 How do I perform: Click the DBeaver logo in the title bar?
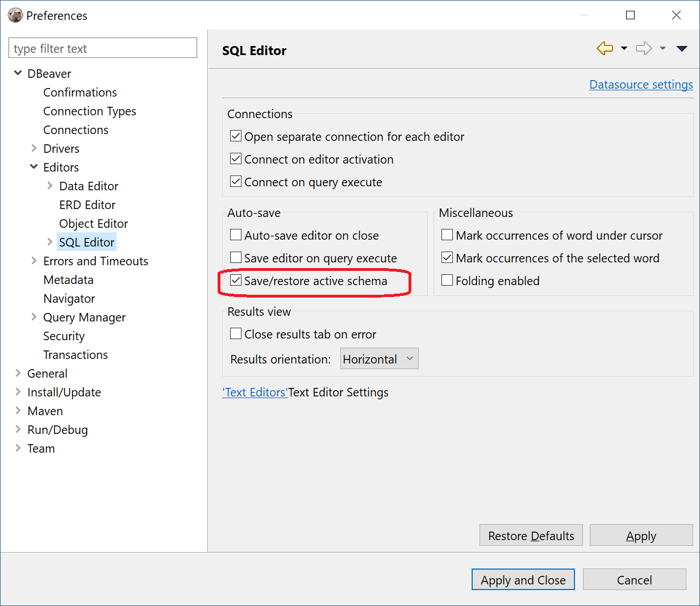click(x=15, y=15)
